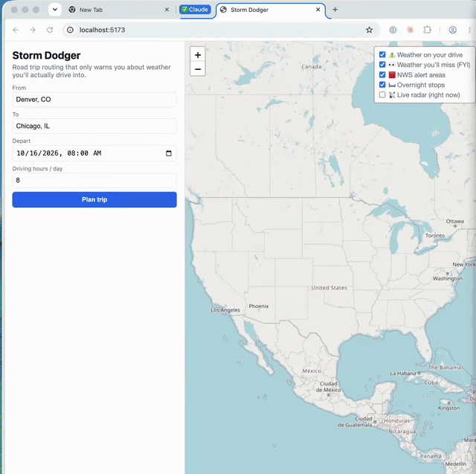
Task: Click the Phoenix label on the map
Action: point(259,306)
